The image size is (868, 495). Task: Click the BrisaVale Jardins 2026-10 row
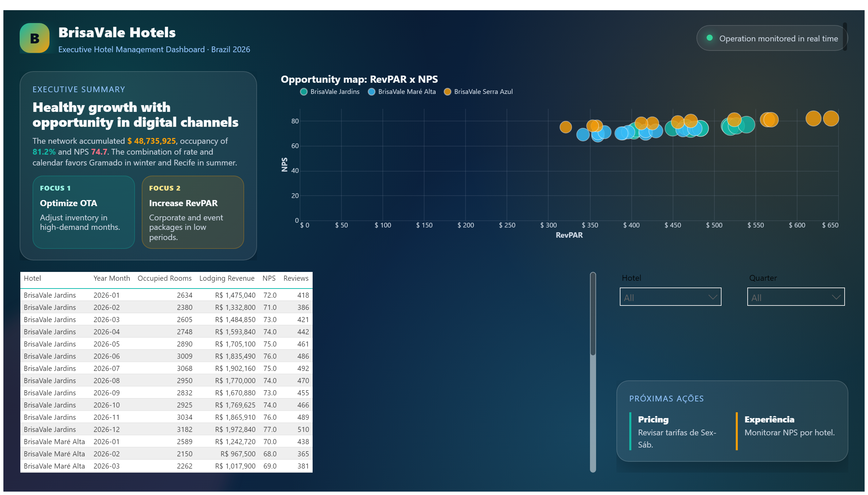click(166, 405)
